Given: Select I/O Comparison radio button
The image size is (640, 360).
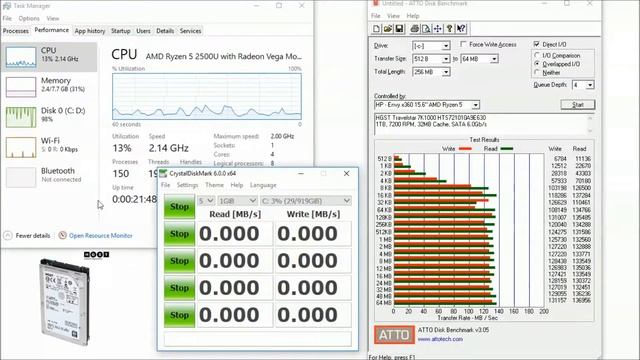Looking at the screenshot, I should (537, 55).
